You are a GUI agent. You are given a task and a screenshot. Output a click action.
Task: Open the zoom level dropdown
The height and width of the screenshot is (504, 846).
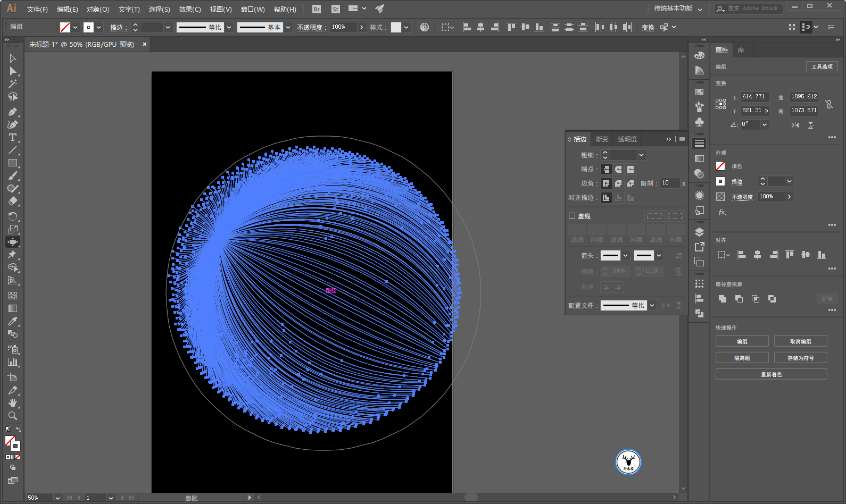point(57,498)
